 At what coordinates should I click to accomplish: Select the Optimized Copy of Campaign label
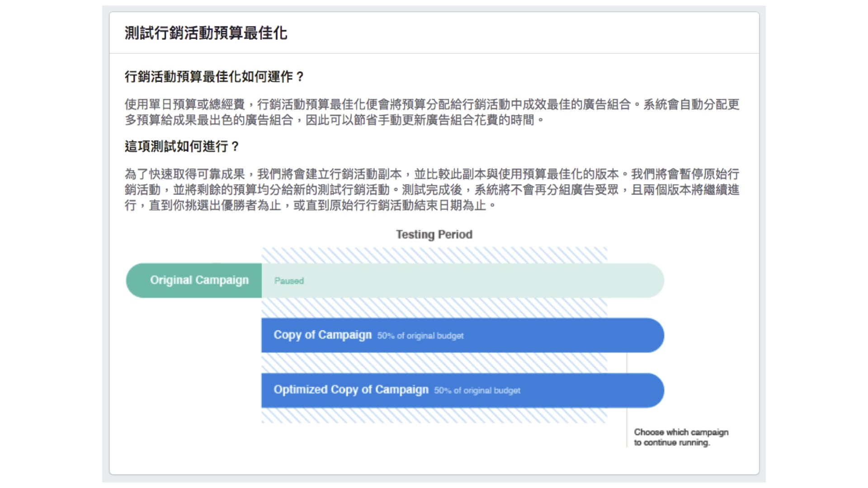351,389
